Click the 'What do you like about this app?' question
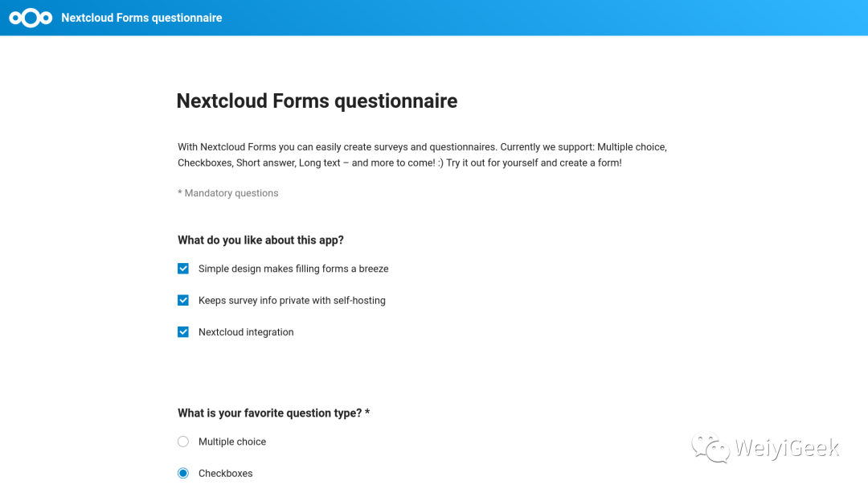Image resolution: width=868 pixels, height=489 pixels. click(260, 240)
